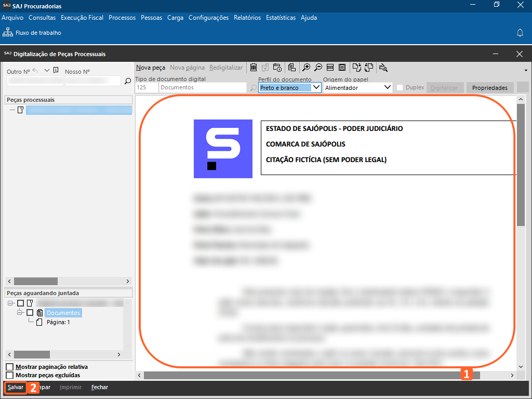The height and width of the screenshot is (399, 532).
Task: Open the notifications bell icon
Action: coord(520,33)
